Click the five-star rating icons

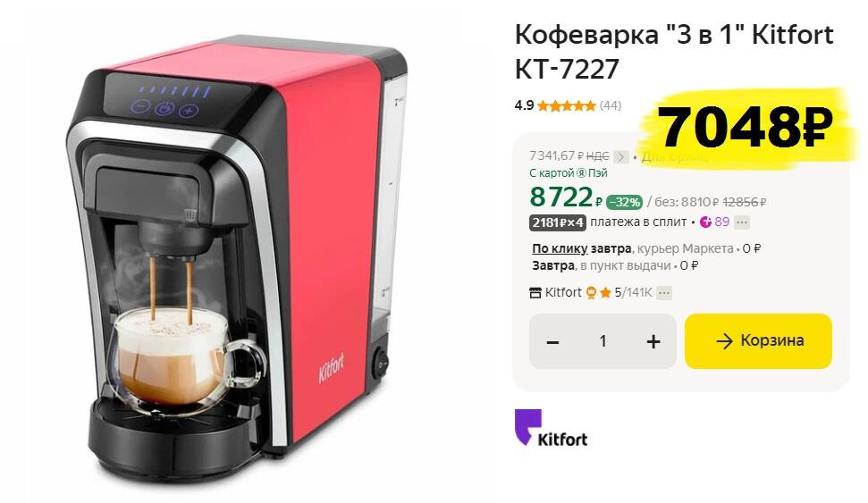(567, 105)
